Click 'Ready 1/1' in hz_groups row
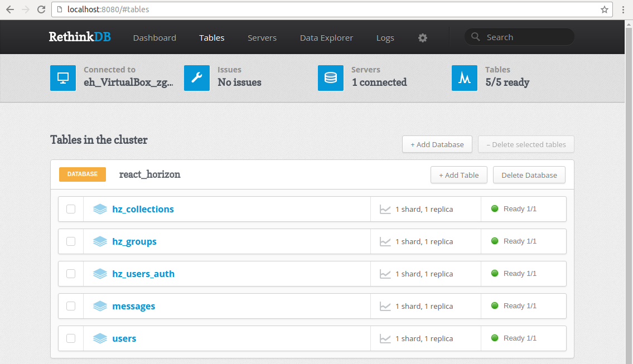Screen dimensions: 633x364 [x=520, y=241]
